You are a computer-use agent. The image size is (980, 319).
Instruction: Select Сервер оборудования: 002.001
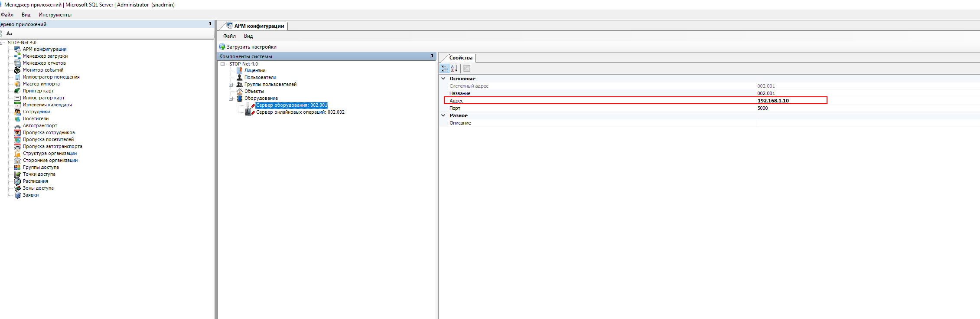[292, 105]
